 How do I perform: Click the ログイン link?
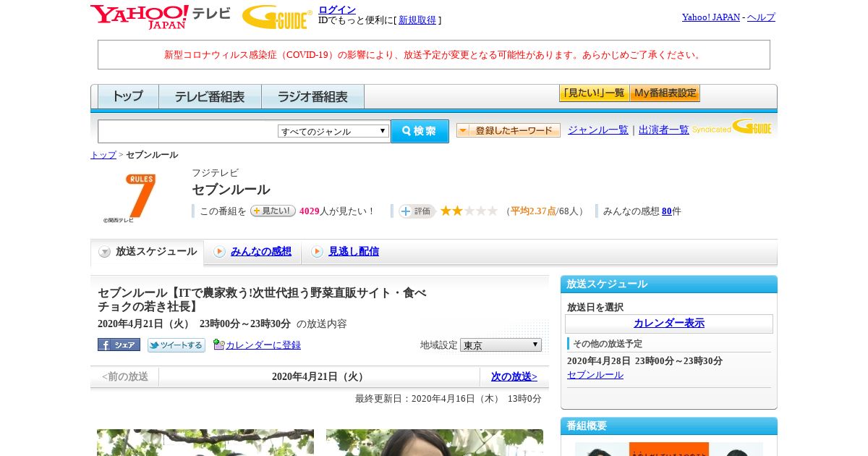337,9
